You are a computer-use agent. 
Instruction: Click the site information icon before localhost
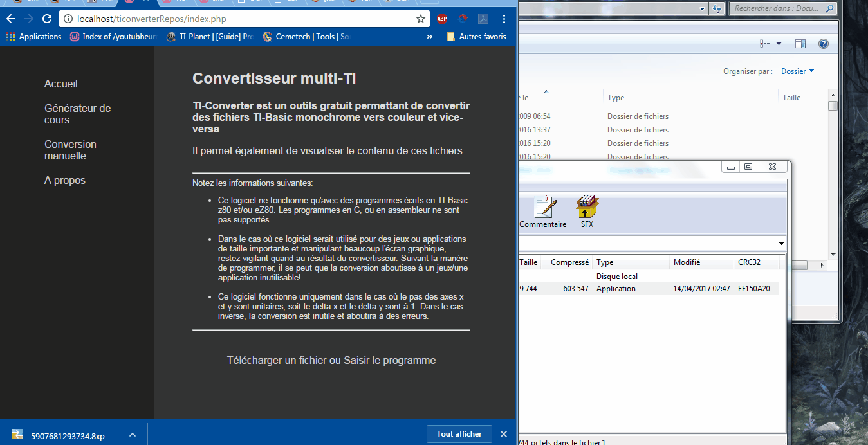[x=68, y=19]
